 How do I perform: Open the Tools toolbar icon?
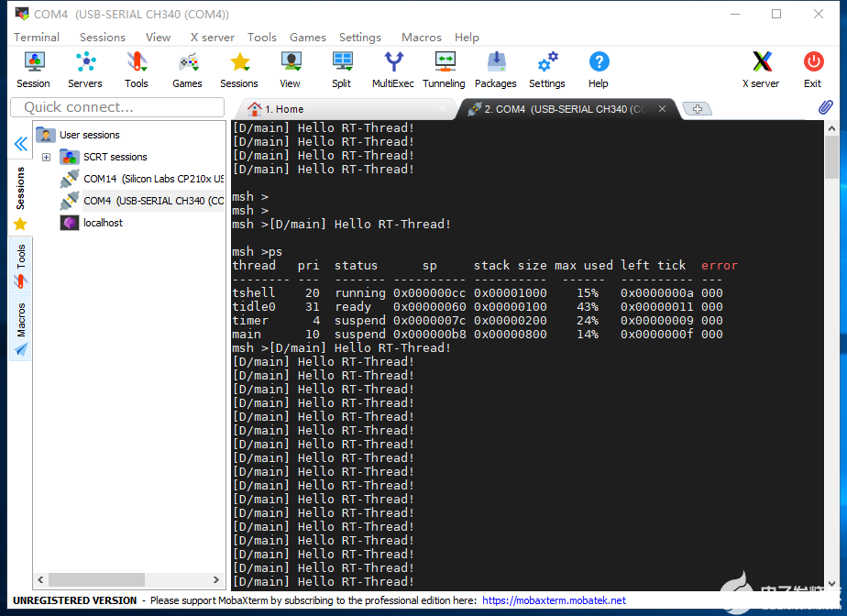click(x=136, y=70)
